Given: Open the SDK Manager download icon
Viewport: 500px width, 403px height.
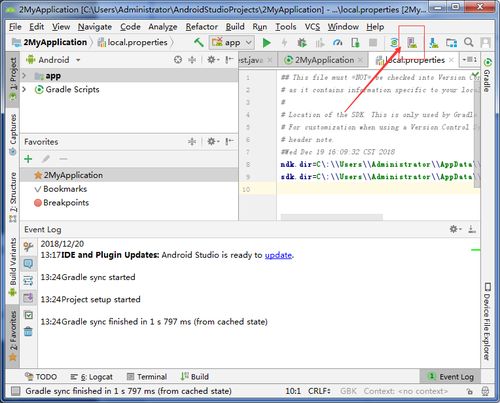Looking at the screenshot, I should [434, 43].
